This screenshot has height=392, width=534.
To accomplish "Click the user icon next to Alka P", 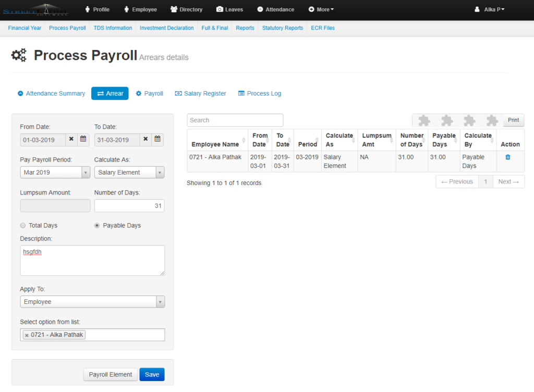I will tap(476, 9).
